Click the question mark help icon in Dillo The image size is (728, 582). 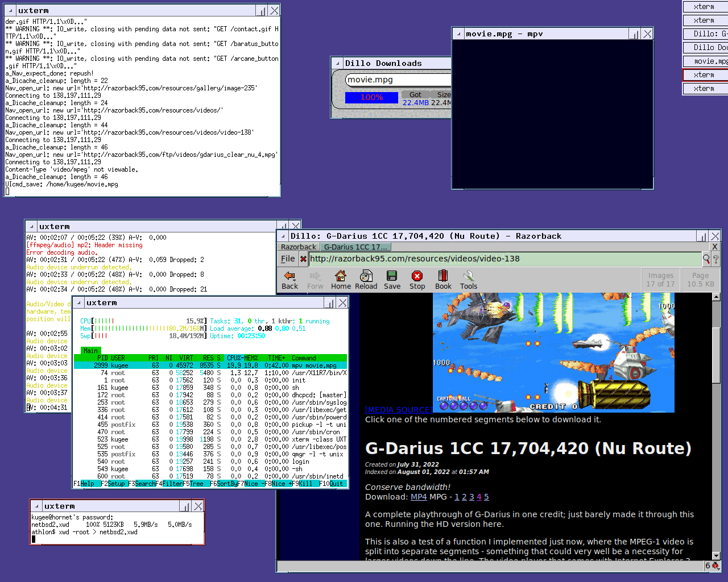click(x=716, y=259)
